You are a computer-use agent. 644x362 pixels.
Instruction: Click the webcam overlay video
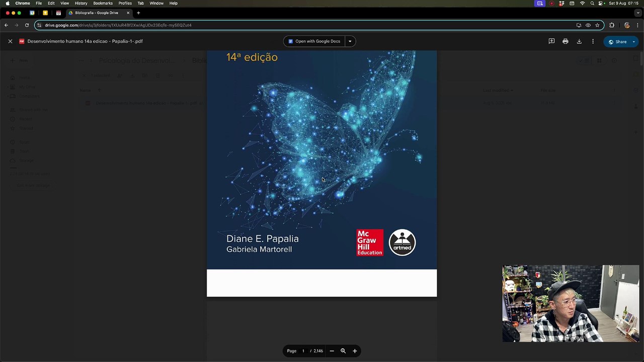coord(571,304)
